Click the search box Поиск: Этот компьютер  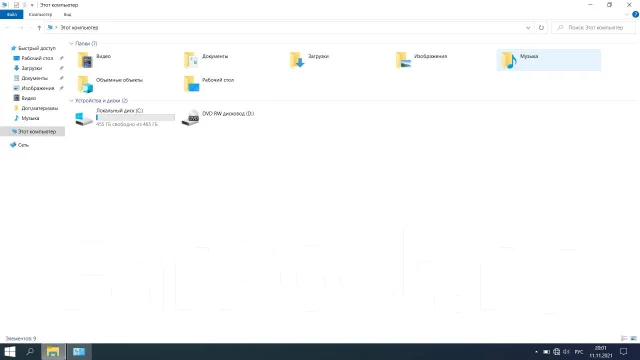tap(593, 28)
